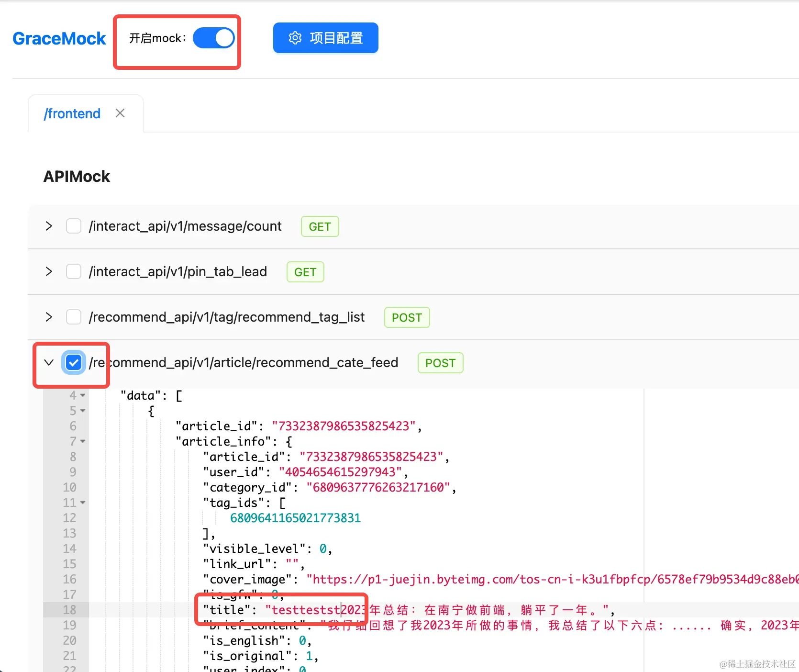Select the /frontend tab

point(72,113)
